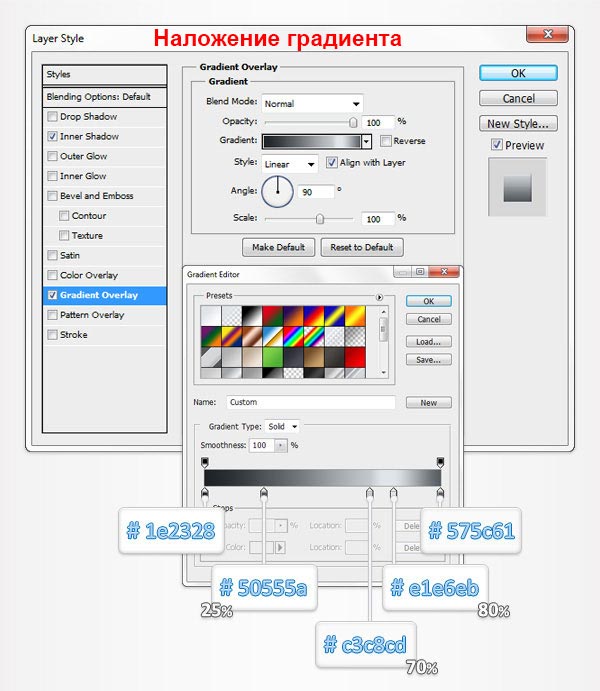The width and height of the screenshot is (600, 691).
Task: Pick the chrome gradient preset
Action: click(x=273, y=337)
